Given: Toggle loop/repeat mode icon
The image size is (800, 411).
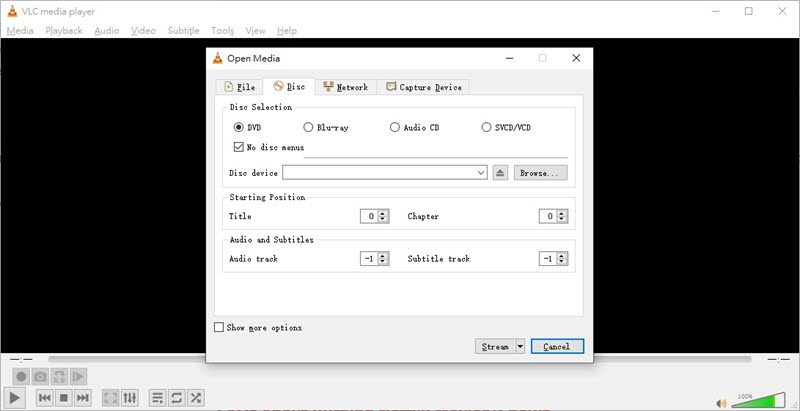Looking at the screenshot, I should [177, 397].
